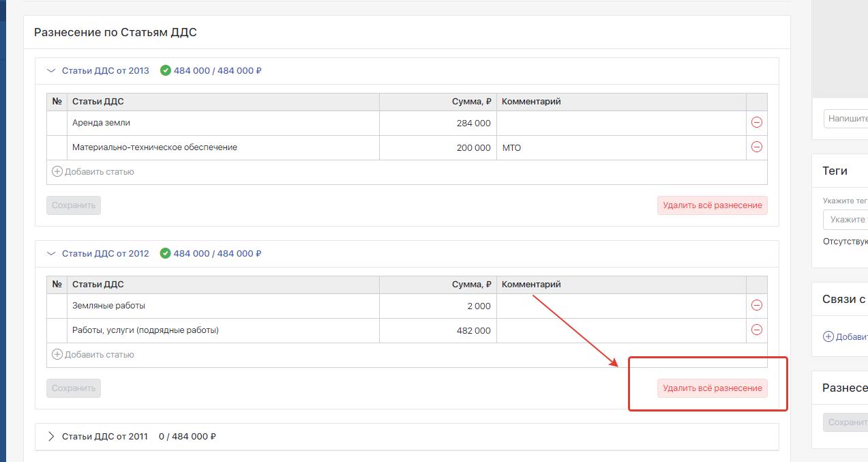This screenshot has height=462, width=868.
Task: Remove the Материально-техническое обеспечение row
Action: point(756,147)
